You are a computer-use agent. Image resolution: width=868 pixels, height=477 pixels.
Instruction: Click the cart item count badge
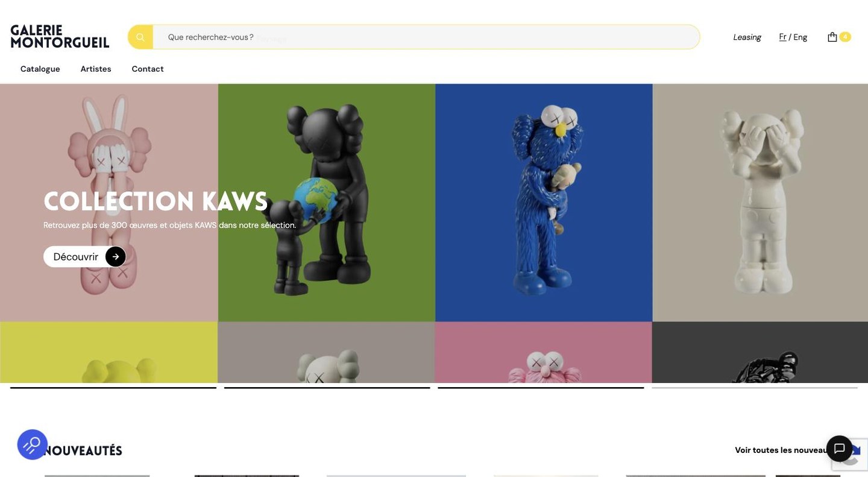tap(845, 37)
